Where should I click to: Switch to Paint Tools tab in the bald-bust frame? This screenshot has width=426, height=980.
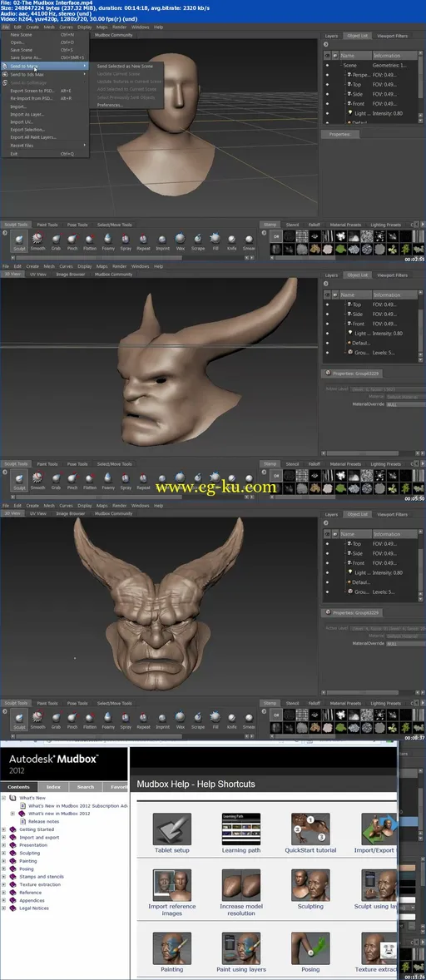(x=47, y=225)
